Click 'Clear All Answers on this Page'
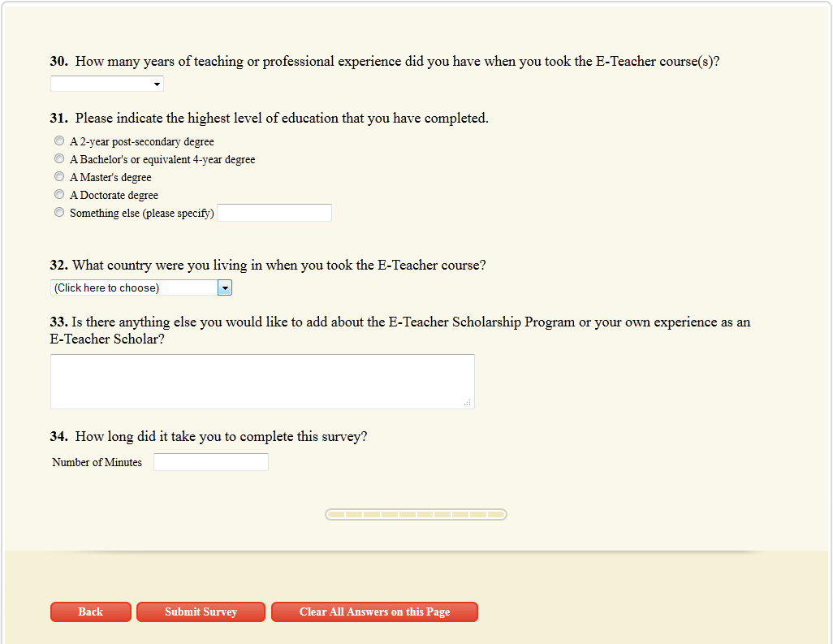This screenshot has width=833, height=644. coord(374,612)
